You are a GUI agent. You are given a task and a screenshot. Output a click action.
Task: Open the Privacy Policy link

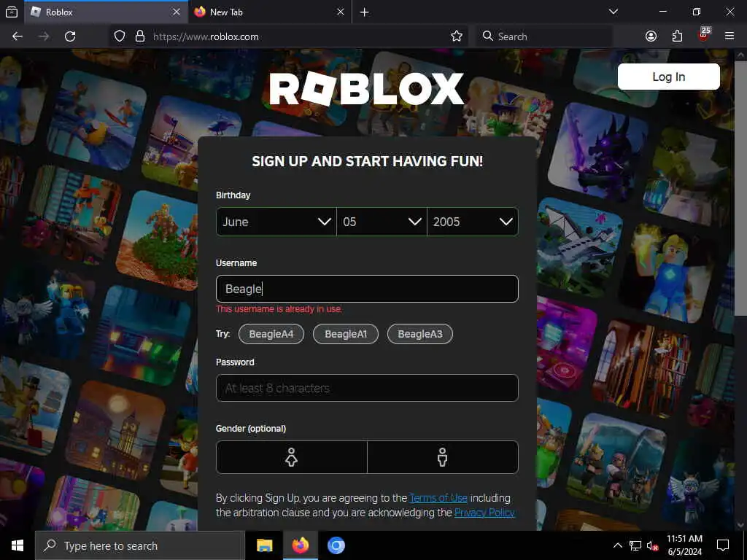point(484,513)
